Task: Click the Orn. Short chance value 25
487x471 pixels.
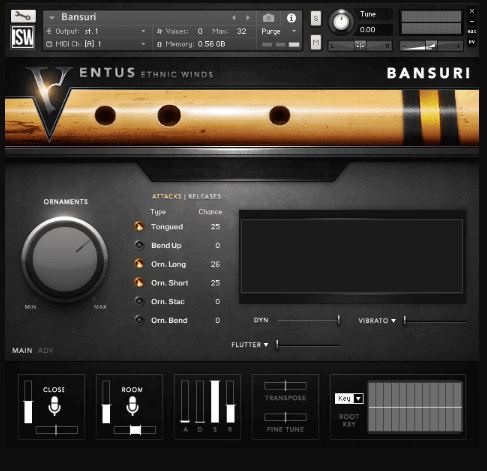Action: click(x=215, y=283)
